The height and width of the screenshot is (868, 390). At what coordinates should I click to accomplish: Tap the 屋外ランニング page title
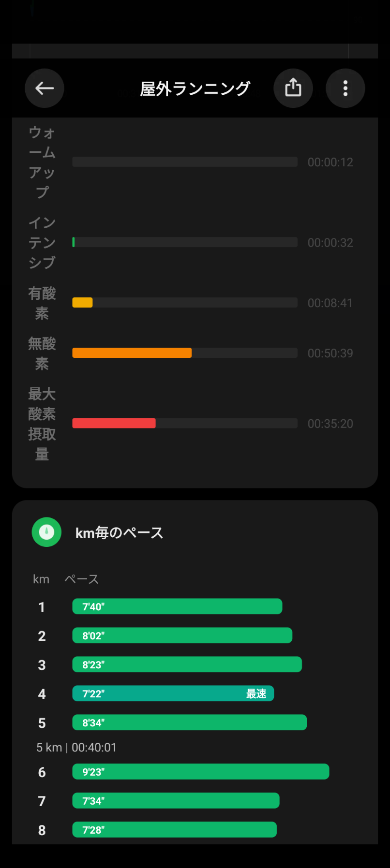195,89
